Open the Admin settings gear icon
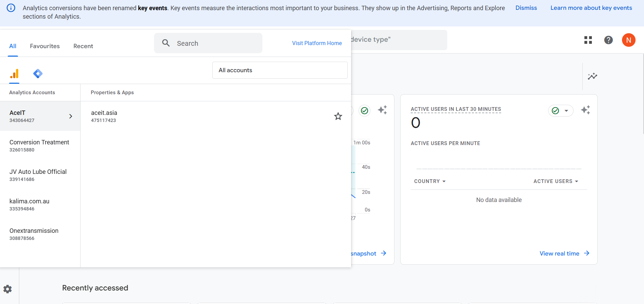The height and width of the screenshot is (304, 644). point(7,289)
